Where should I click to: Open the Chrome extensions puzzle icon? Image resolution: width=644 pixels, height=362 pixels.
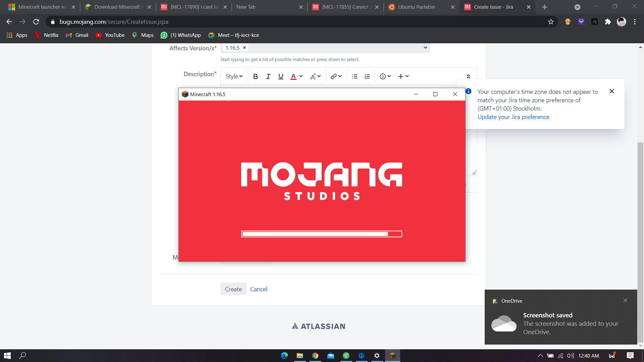(x=608, y=22)
